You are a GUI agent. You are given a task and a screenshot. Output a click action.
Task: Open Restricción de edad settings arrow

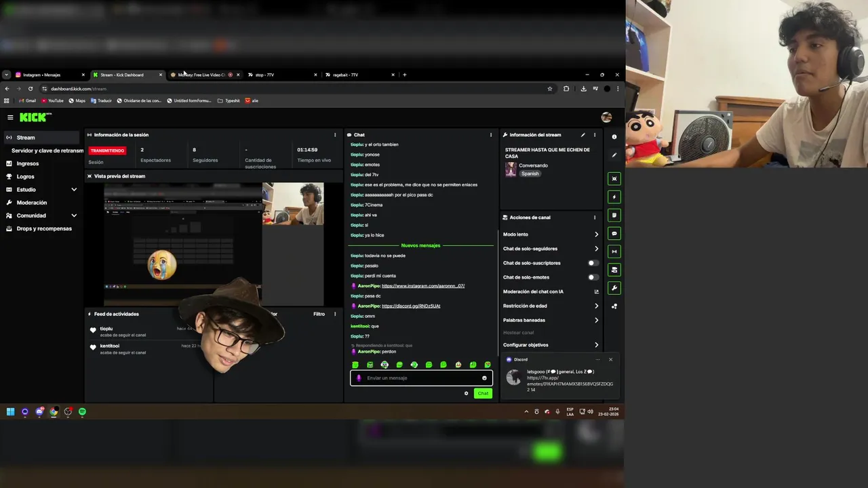click(x=597, y=306)
